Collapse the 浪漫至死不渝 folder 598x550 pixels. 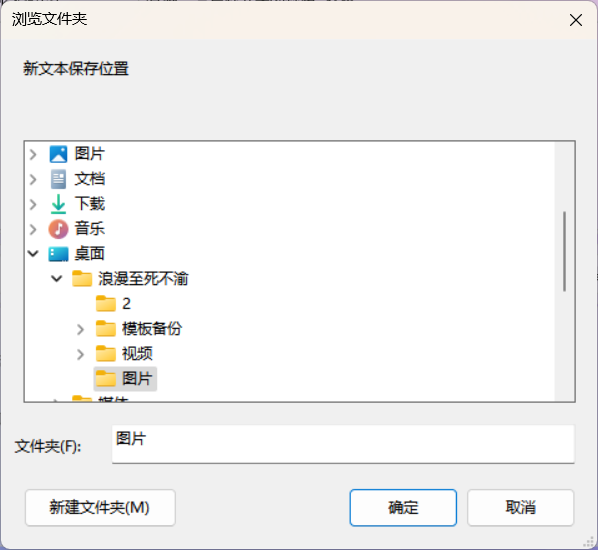[57, 279]
